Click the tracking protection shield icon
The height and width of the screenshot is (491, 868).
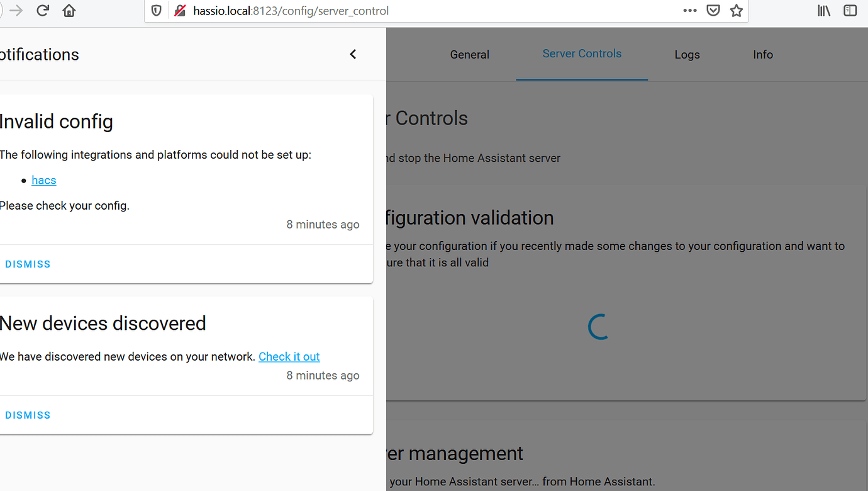pos(156,10)
